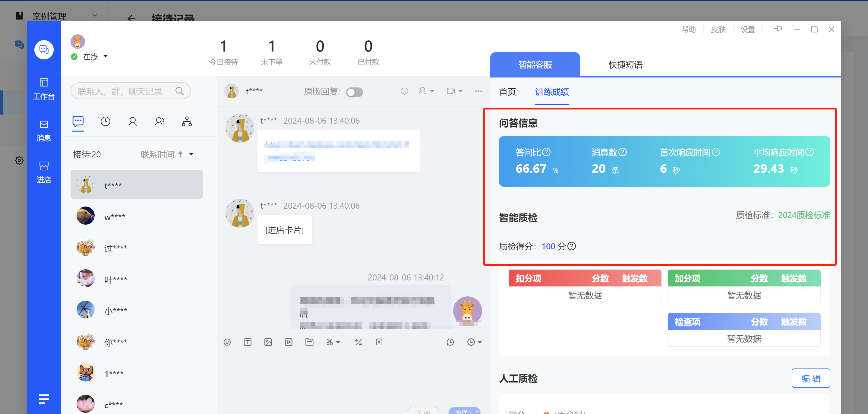The image size is (868, 414).
Task: Open the 联系时间 sort dropdown arrow
Action: point(191,154)
